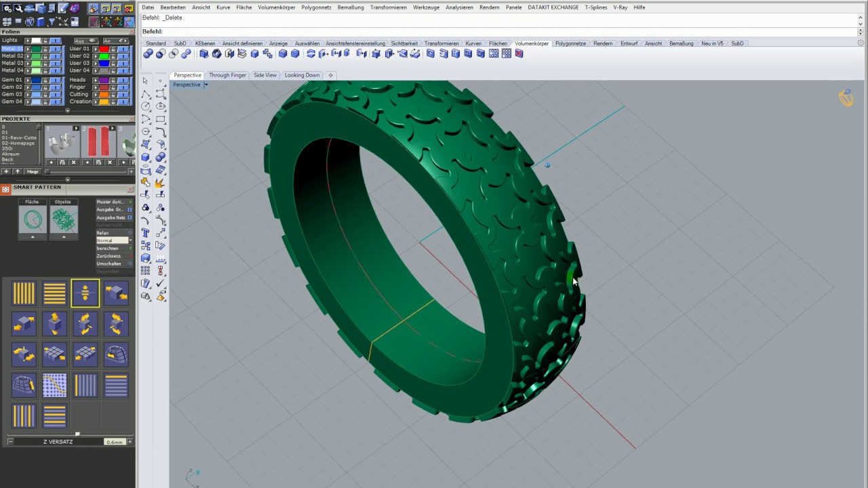868x488 pixels.
Task: Click the Boolean difference icon in toolbar
Action: (x=161, y=54)
